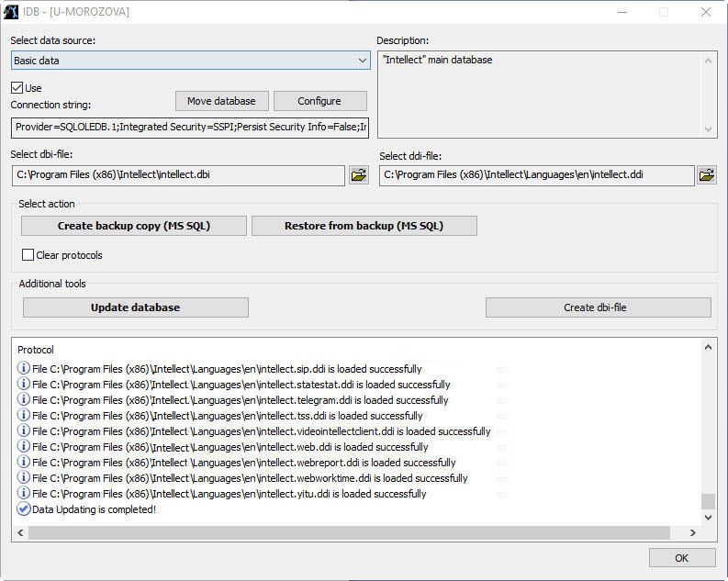This screenshot has width=728, height=581.
Task: Click Protocol list scroll-up arrow
Action: [708, 347]
